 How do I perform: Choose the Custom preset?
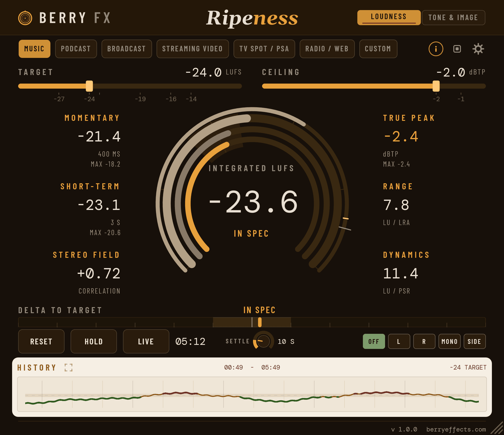point(378,49)
